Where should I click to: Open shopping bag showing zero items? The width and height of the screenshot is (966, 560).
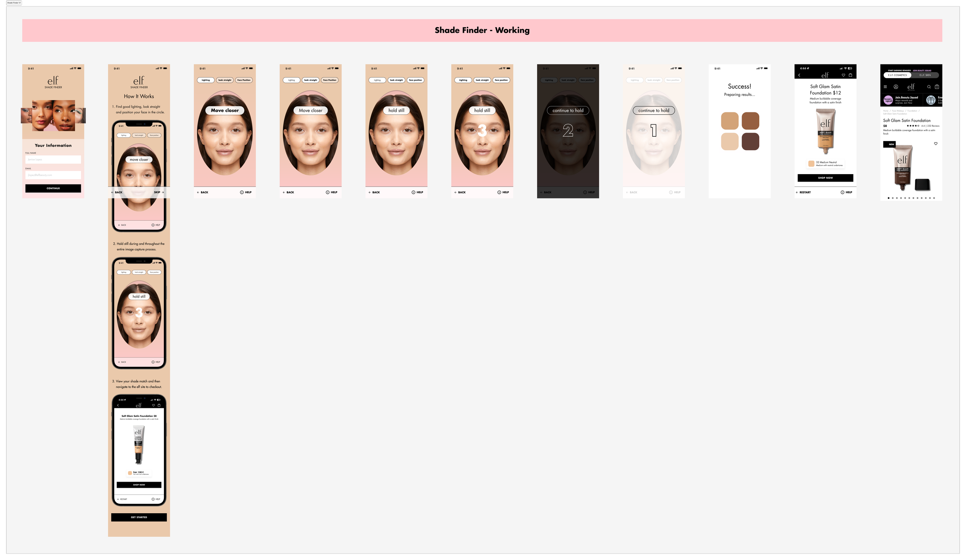coord(937,87)
